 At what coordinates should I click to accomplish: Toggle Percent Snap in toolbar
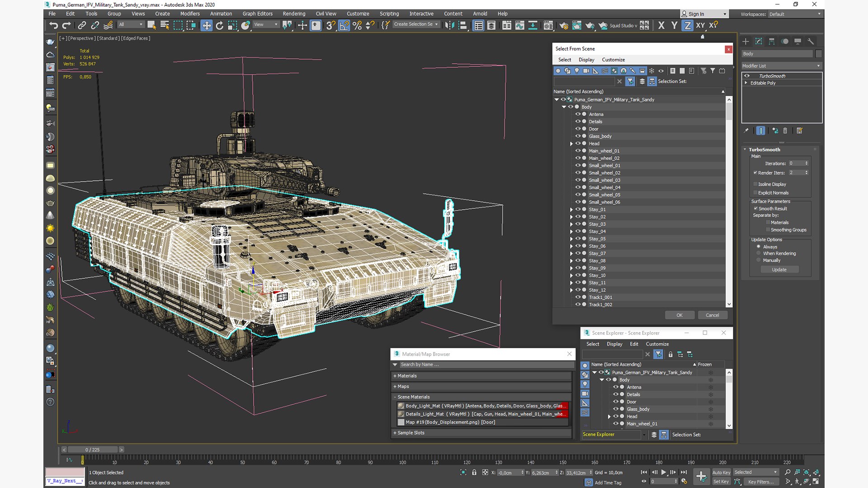click(357, 25)
